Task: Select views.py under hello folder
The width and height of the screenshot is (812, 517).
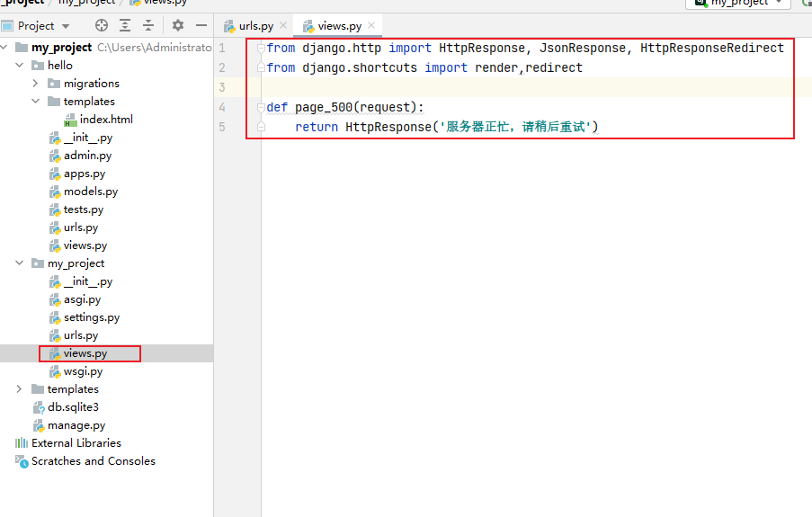Action: coord(85,245)
